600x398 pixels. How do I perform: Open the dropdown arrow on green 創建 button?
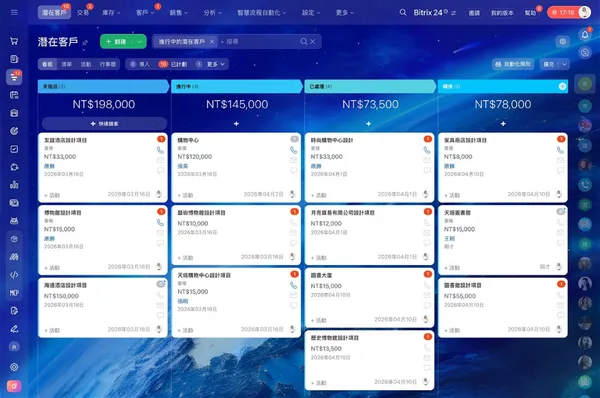[140, 41]
